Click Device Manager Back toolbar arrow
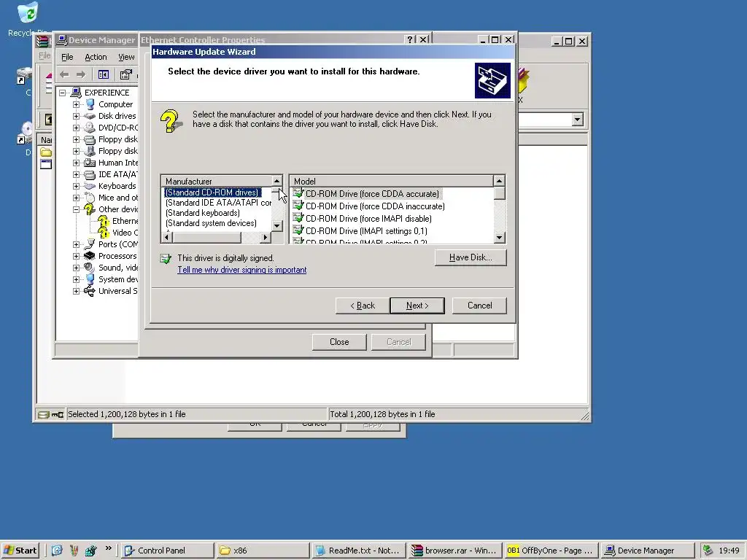Screen dimensions: 747x560 pyautogui.click(x=64, y=74)
